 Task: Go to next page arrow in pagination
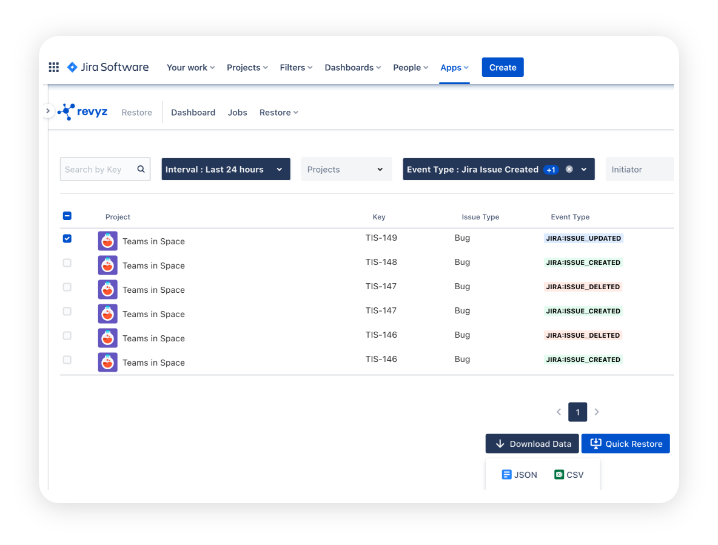[x=597, y=412]
